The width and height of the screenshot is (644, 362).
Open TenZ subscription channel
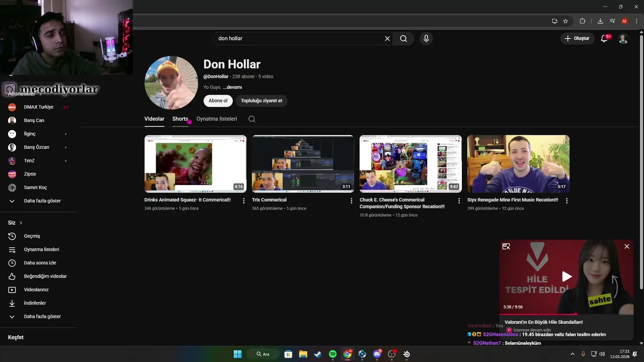(x=38, y=161)
